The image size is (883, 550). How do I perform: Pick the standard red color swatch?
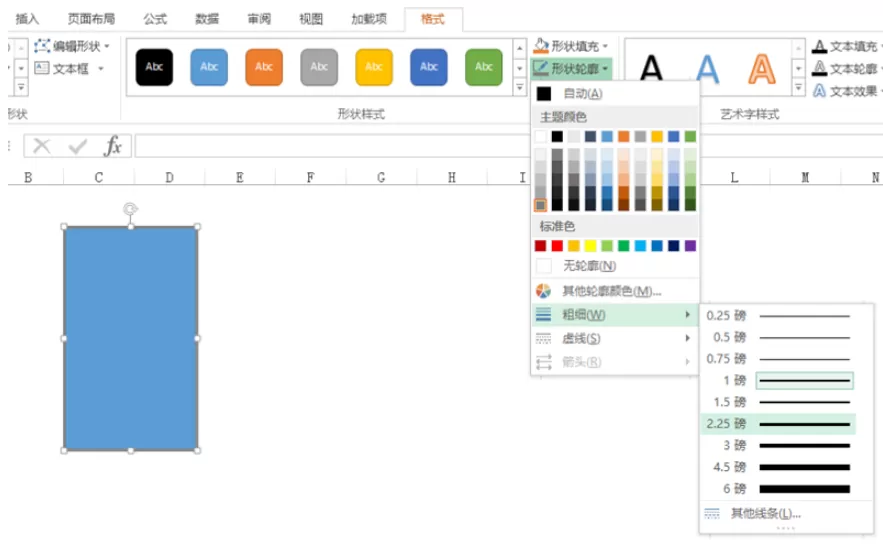(x=557, y=245)
